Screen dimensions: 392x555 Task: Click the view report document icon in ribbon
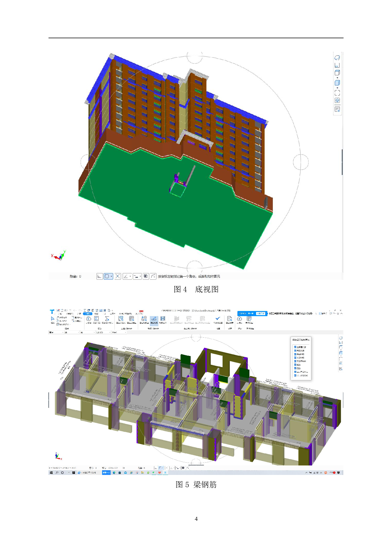(230, 319)
